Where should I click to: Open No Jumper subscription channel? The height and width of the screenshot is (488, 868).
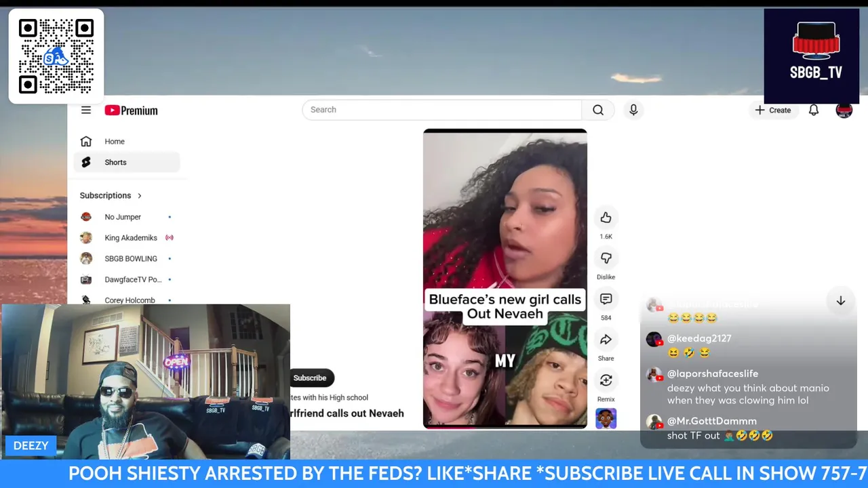click(126, 217)
